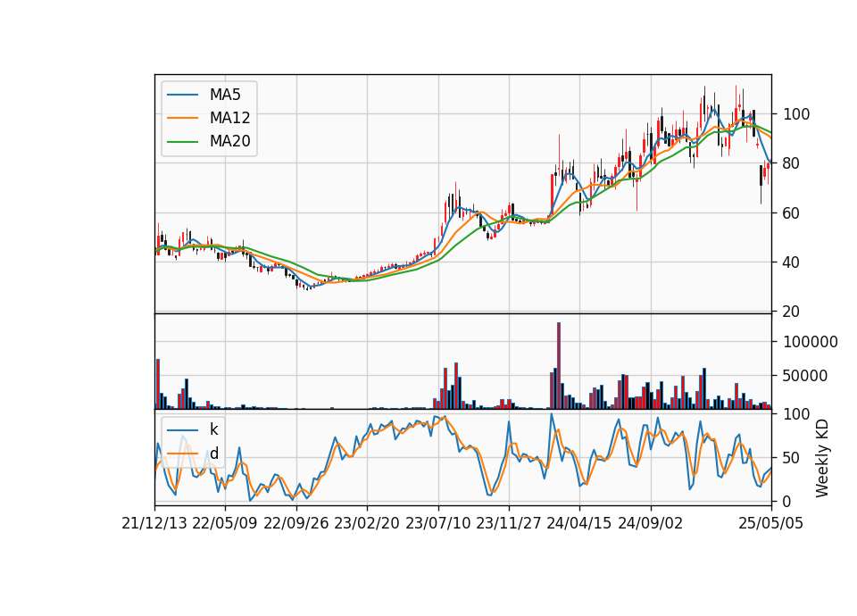Click the k legend label
The image size is (857, 616).
point(213,429)
